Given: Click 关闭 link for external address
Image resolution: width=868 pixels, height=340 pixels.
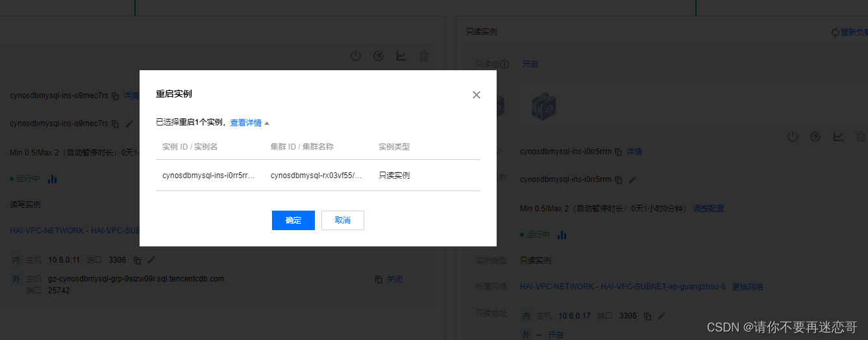Looking at the screenshot, I should (395, 280).
